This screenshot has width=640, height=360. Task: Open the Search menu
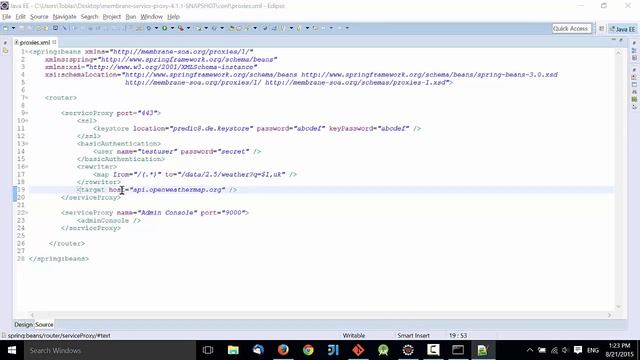89,17
